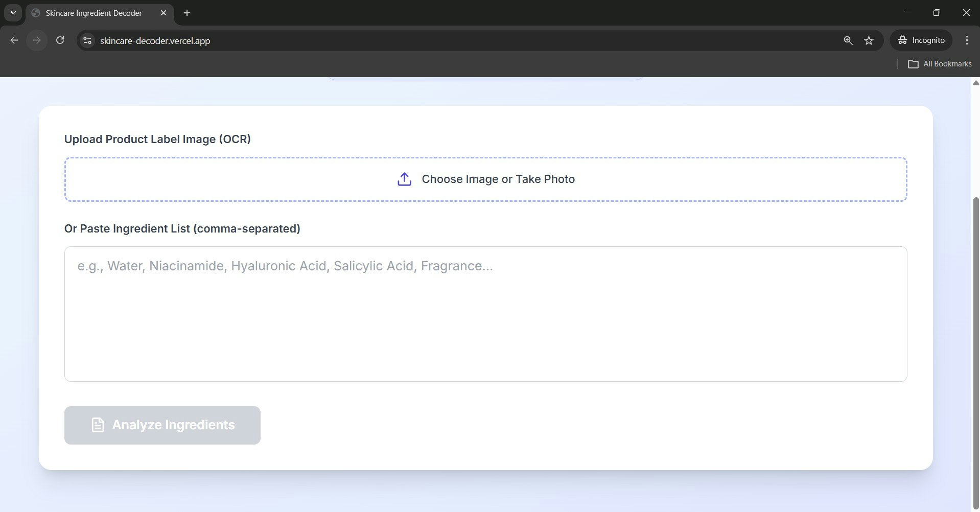
Task: Focus the ingredient list text area
Action: [485, 314]
